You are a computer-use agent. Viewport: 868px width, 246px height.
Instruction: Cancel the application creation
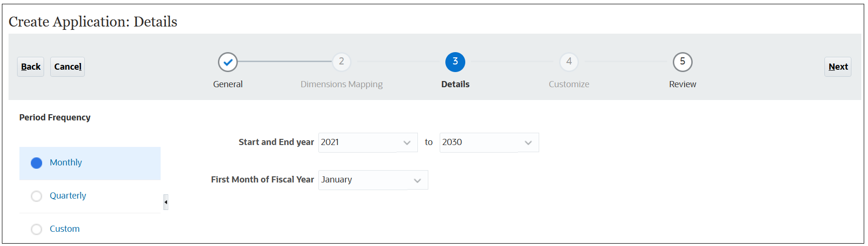point(68,67)
